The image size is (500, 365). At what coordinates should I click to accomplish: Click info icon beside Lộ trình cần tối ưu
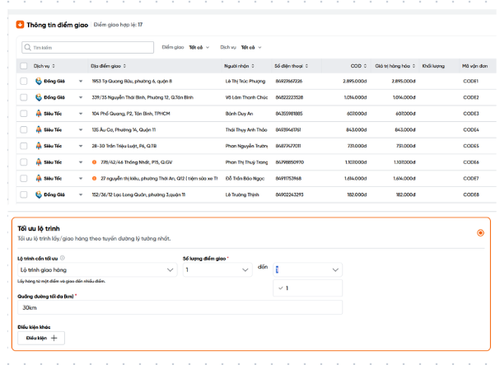[63, 258]
